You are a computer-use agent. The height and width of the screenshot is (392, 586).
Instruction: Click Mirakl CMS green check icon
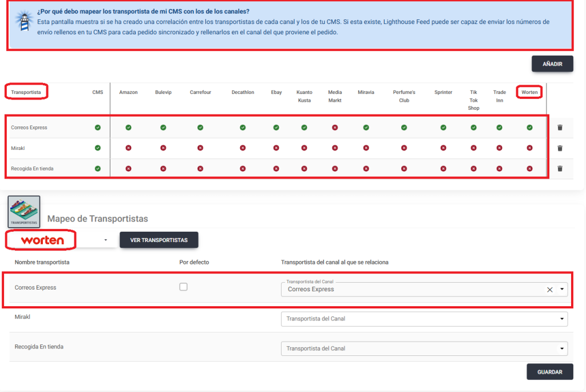[x=97, y=148]
